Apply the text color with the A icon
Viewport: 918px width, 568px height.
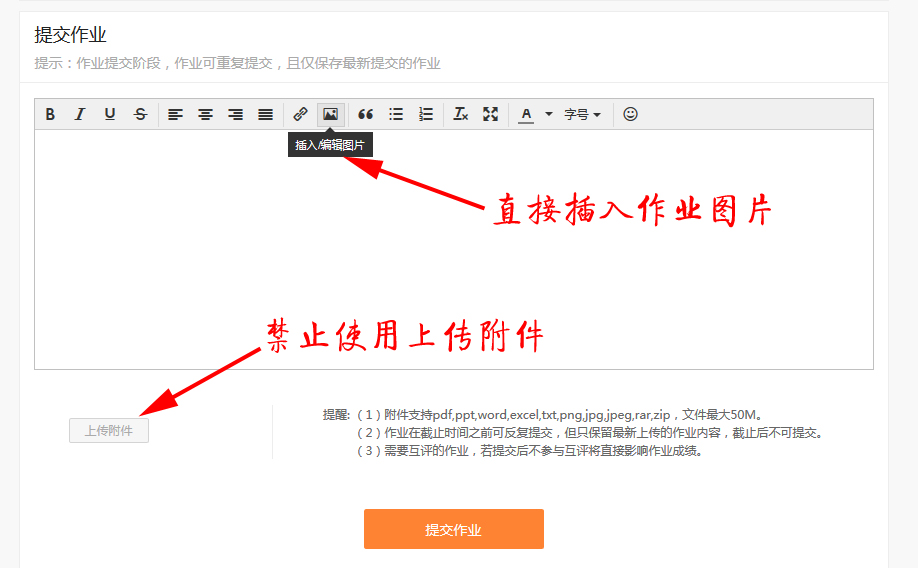pyautogui.click(x=526, y=114)
